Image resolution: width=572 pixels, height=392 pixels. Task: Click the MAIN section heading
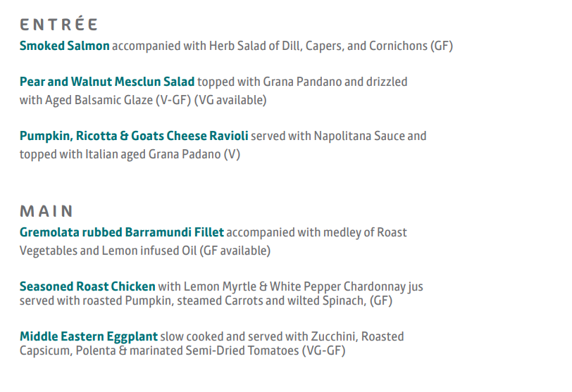(46, 211)
